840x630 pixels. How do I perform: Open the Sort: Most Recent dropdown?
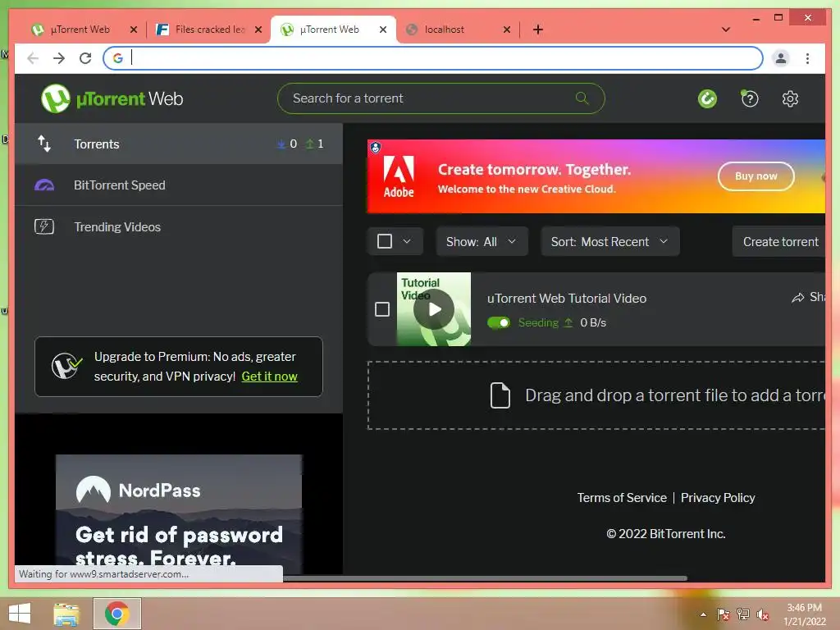[x=609, y=242]
